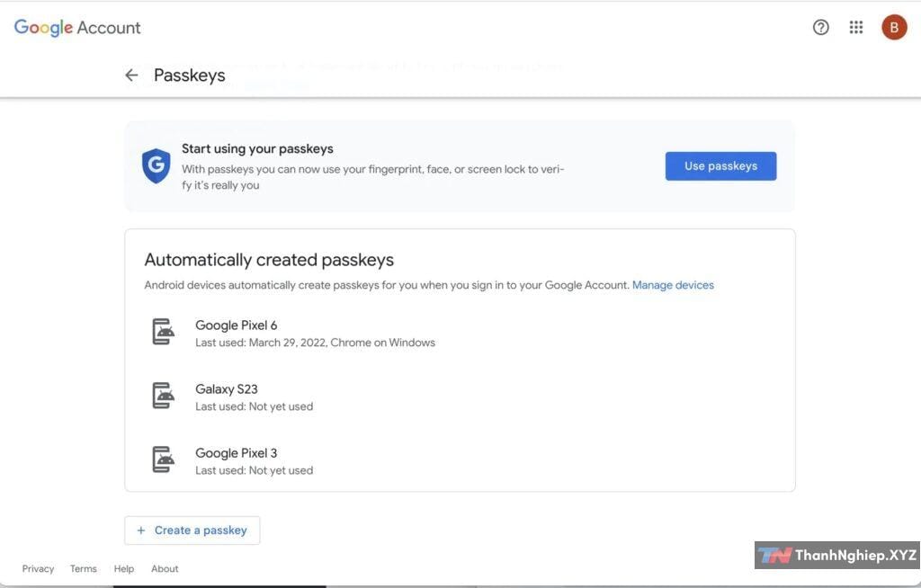Click 'Start using your passkeys' heading
The image size is (921, 588).
tap(257, 149)
